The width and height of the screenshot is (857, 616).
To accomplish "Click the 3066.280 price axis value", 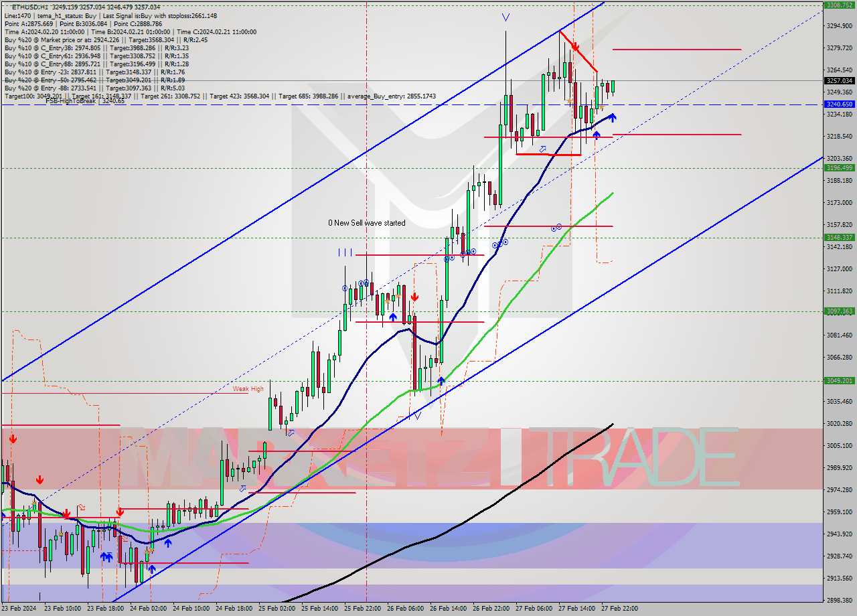I will [840, 357].
